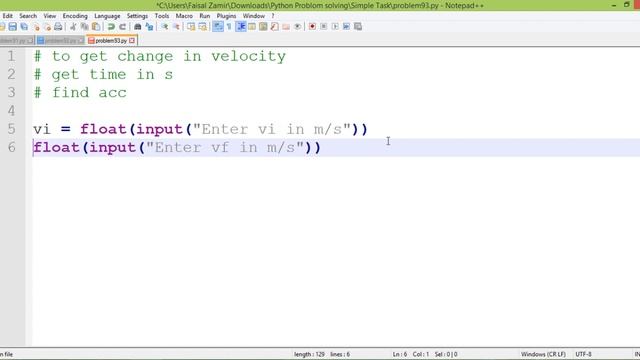Save the current file via toolbar
640x360 pixels.
pos(13,27)
